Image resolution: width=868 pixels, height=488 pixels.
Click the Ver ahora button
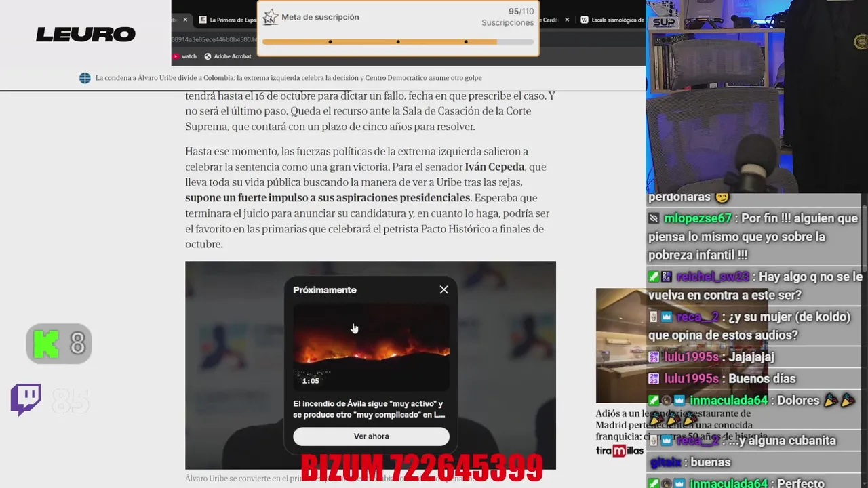[371, 436]
